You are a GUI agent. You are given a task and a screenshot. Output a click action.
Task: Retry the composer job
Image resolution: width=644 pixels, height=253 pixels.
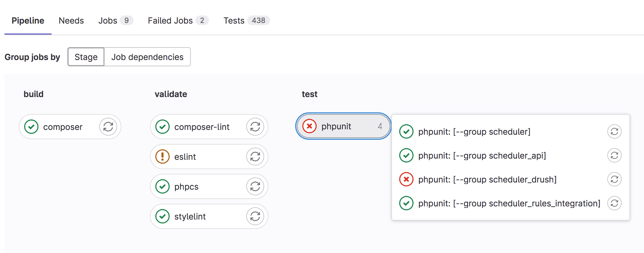click(108, 127)
